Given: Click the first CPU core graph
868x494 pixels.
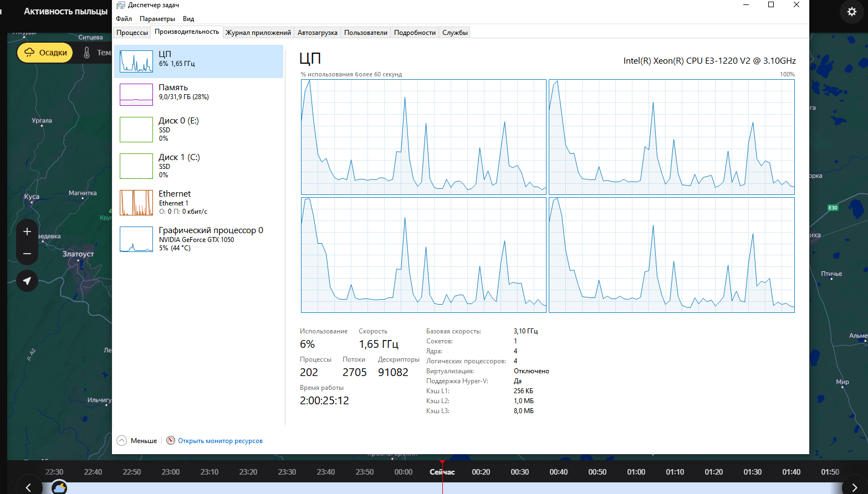Looking at the screenshot, I should point(423,137).
